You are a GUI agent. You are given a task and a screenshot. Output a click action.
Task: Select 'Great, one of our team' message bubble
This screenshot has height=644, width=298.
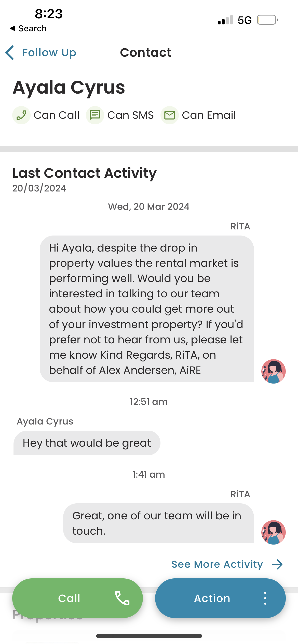coord(158,523)
